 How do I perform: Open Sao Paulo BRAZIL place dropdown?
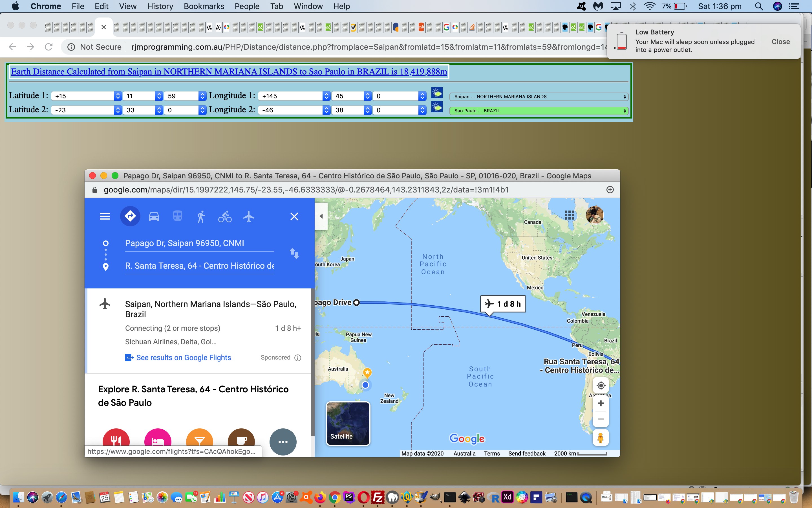(539, 111)
